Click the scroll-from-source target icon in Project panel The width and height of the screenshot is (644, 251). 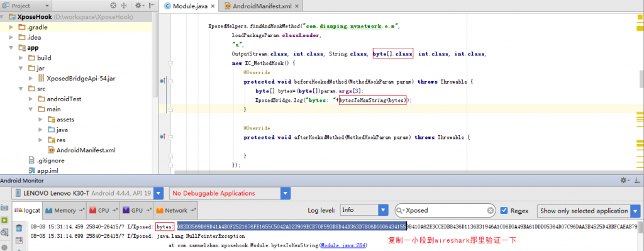coord(114,6)
